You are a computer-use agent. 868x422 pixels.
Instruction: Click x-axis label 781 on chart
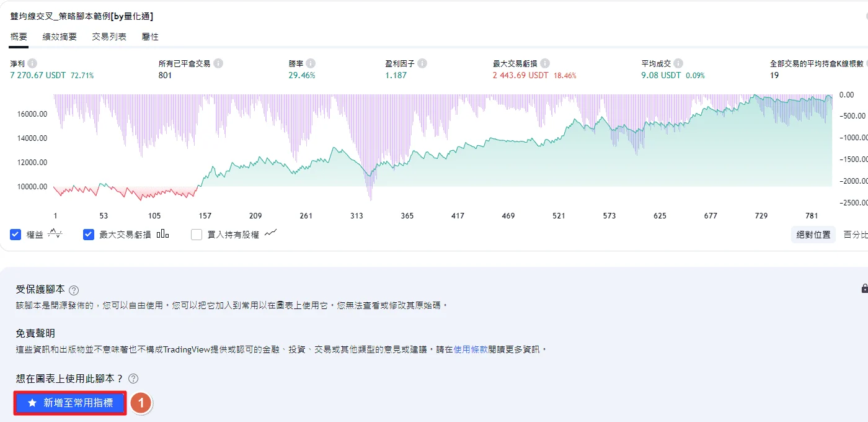click(813, 216)
